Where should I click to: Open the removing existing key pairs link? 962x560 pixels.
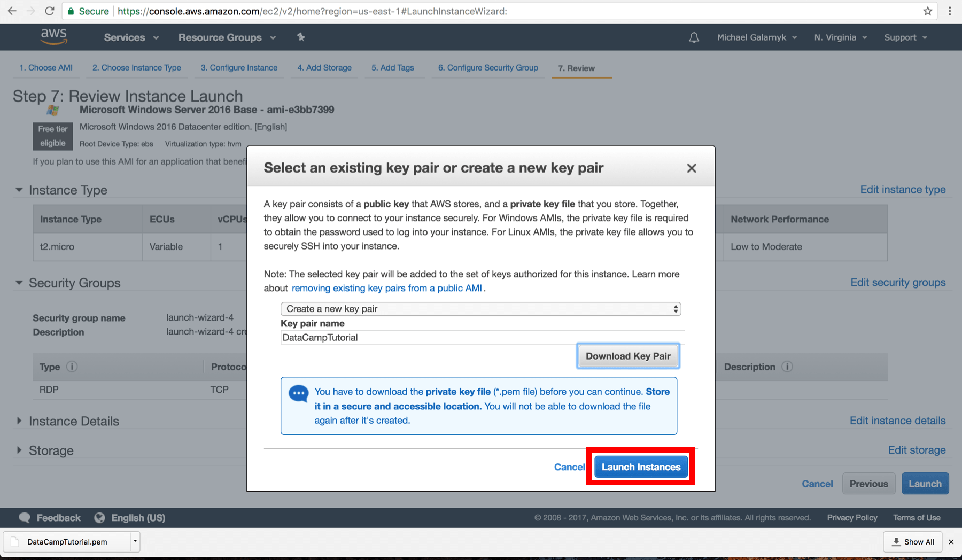tap(386, 288)
